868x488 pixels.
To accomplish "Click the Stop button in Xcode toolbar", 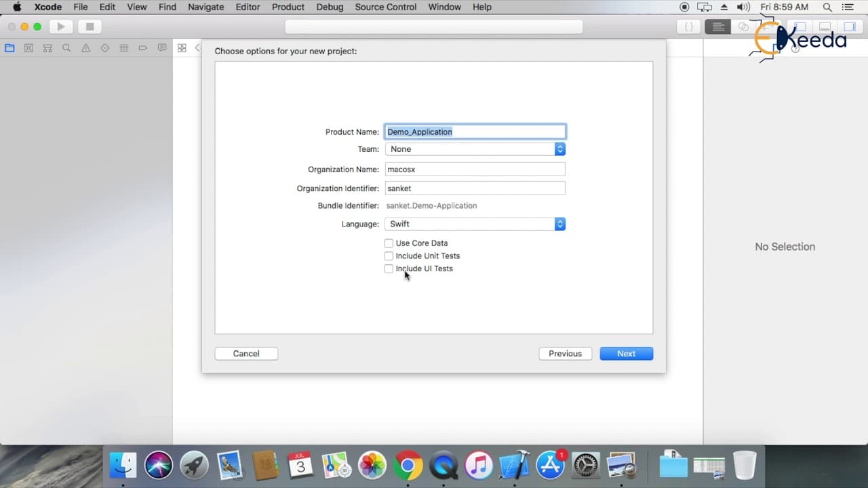I will pyautogui.click(x=90, y=27).
